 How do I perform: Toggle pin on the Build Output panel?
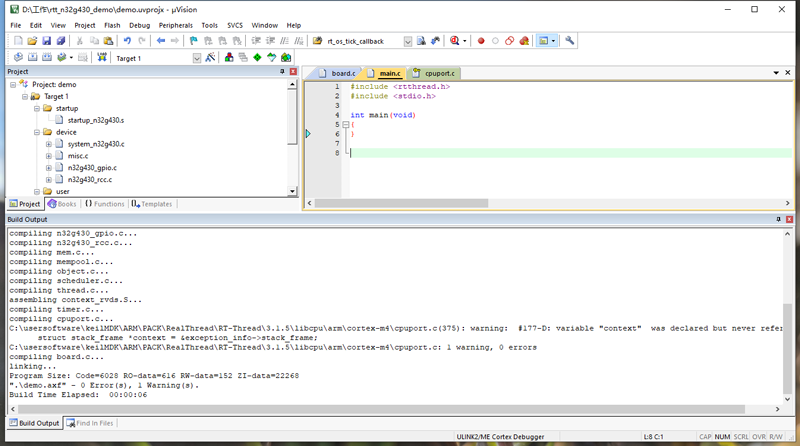coord(778,219)
